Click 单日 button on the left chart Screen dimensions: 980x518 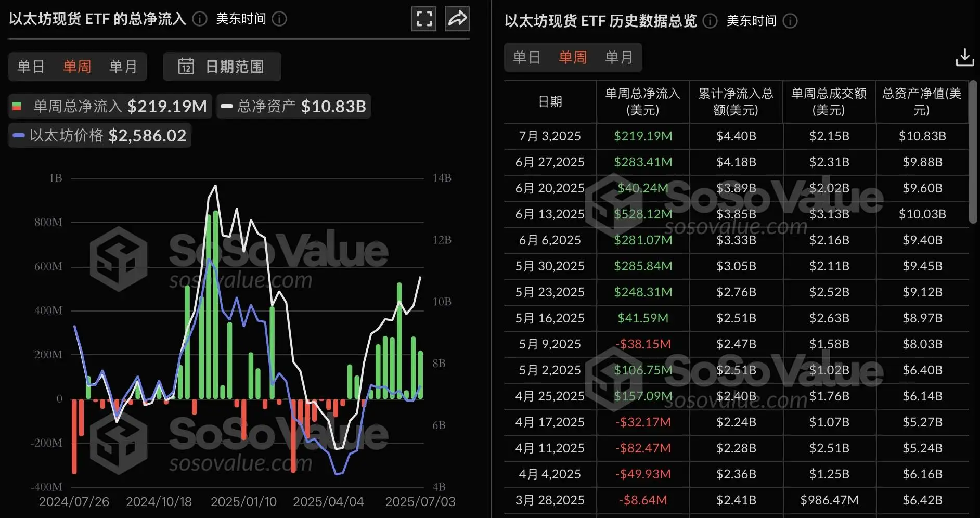[31, 67]
